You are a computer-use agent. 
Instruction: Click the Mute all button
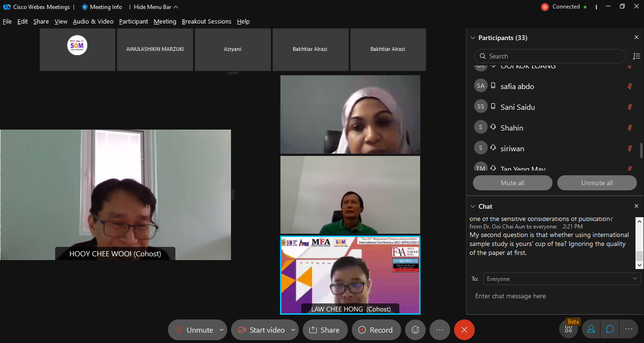click(512, 183)
